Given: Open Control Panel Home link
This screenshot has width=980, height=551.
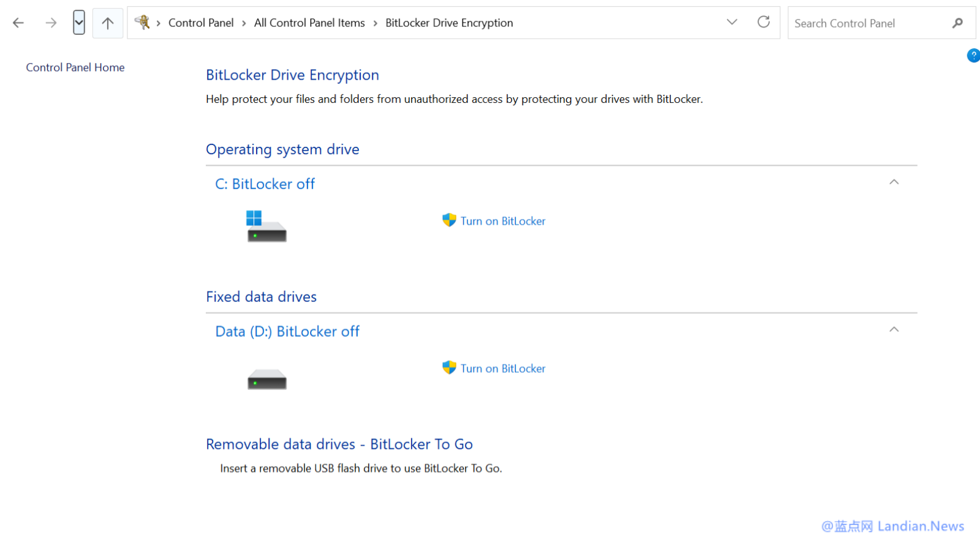Looking at the screenshot, I should tap(75, 67).
